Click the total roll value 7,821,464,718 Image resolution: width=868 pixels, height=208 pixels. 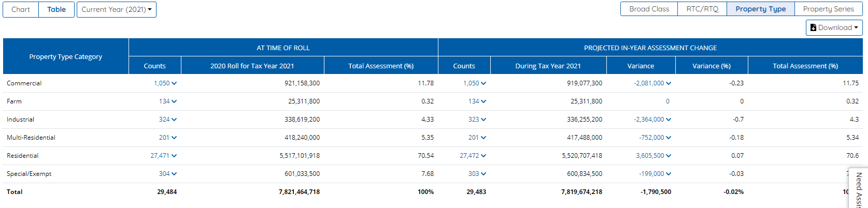pyautogui.click(x=299, y=192)
